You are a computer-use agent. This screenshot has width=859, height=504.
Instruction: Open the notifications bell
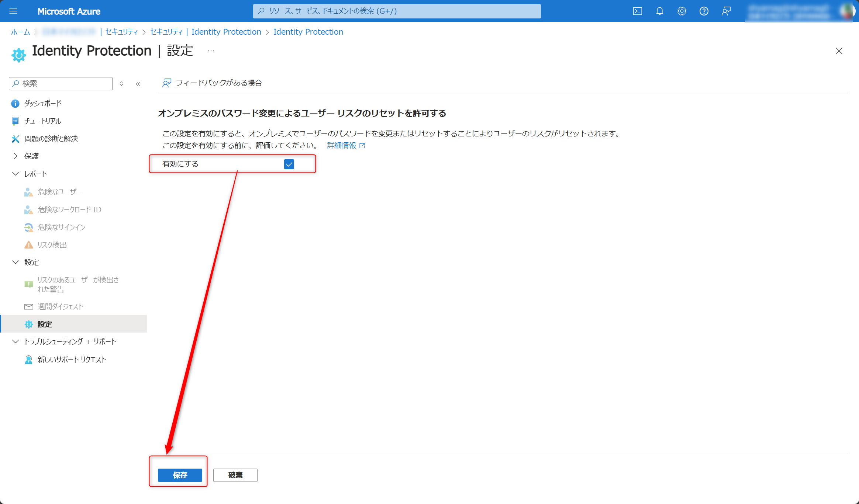[x=659, y=11]
